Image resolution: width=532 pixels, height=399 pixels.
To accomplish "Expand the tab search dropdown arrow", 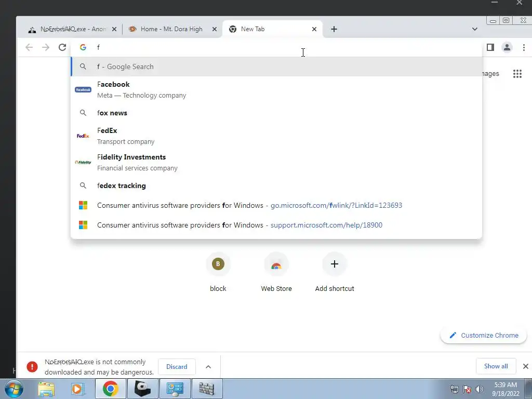I will 475,29.
